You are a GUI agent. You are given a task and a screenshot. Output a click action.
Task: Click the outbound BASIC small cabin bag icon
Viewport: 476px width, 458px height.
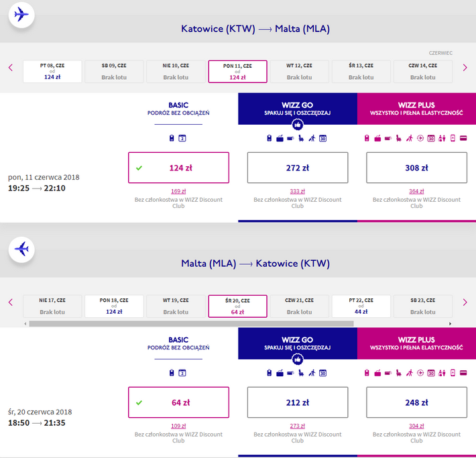tap(172, 138)
